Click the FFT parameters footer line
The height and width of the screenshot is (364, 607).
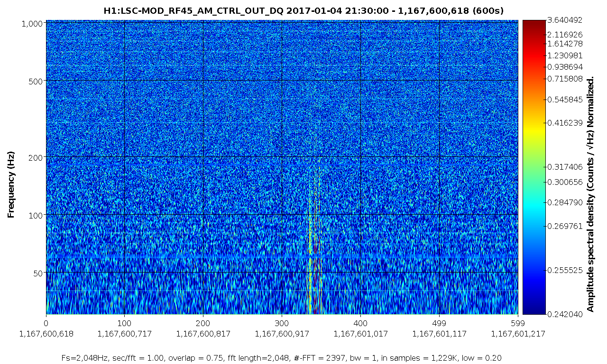coord(282,358)
